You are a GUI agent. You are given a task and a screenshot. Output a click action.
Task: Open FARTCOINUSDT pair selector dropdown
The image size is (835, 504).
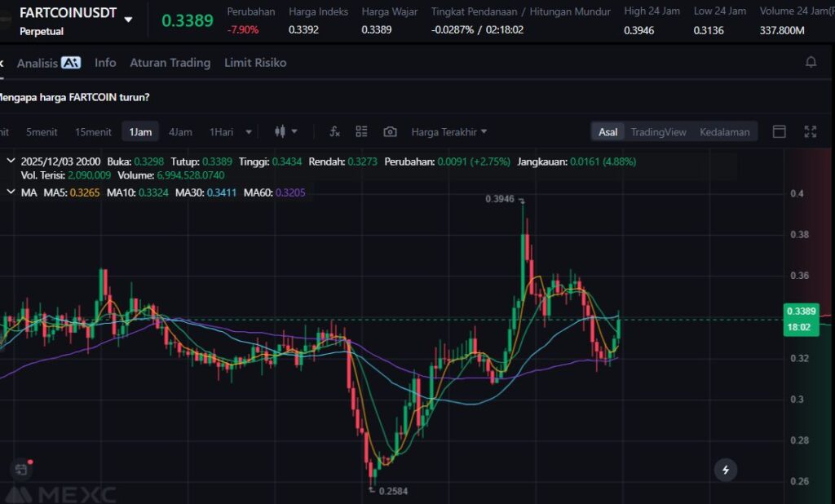pos(128,20)
